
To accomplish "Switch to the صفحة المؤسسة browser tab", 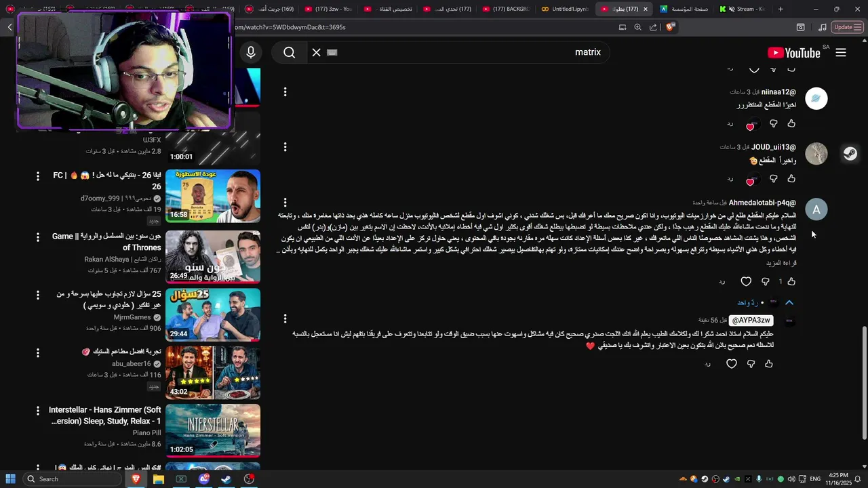I will click(x=685, y=9).
